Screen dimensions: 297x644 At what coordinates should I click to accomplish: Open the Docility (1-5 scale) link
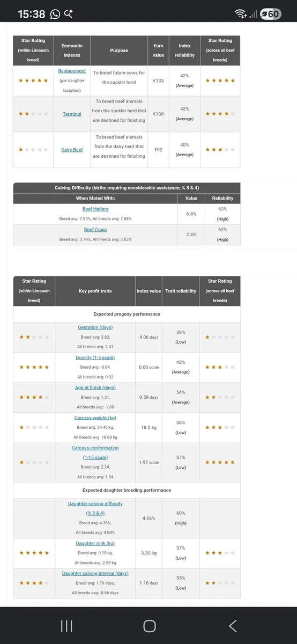click(x=95, y=357)
